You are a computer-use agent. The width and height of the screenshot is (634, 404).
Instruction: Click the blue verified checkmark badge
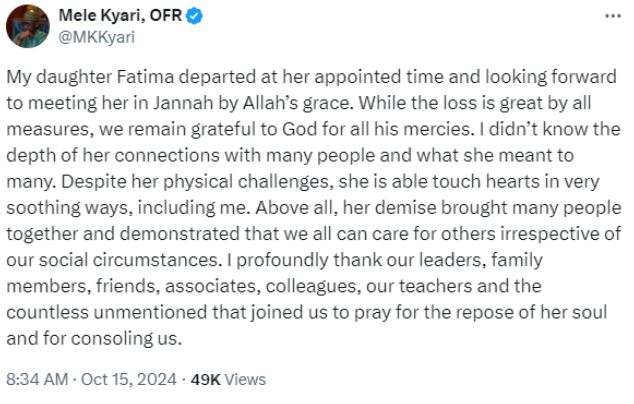[x=194, y=16]
